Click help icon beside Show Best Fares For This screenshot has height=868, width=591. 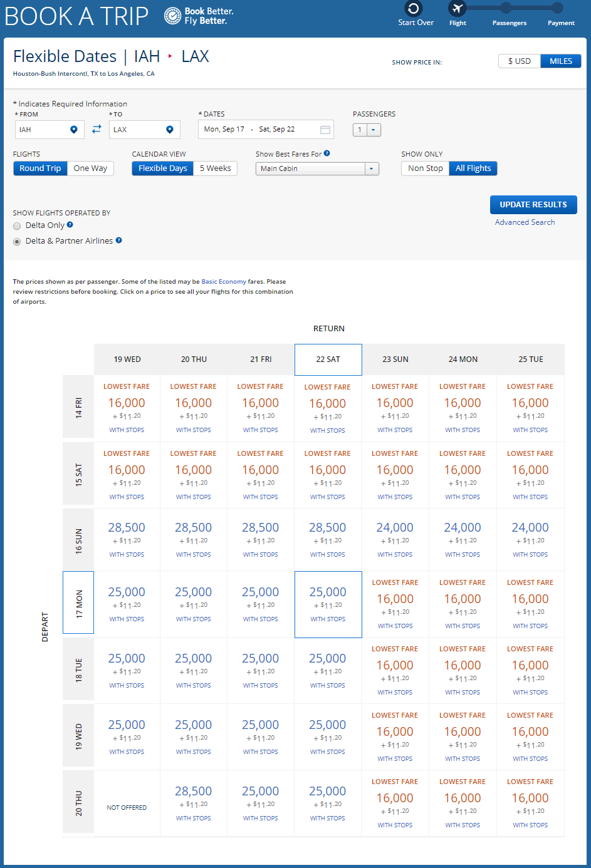(x=327, y=153)
